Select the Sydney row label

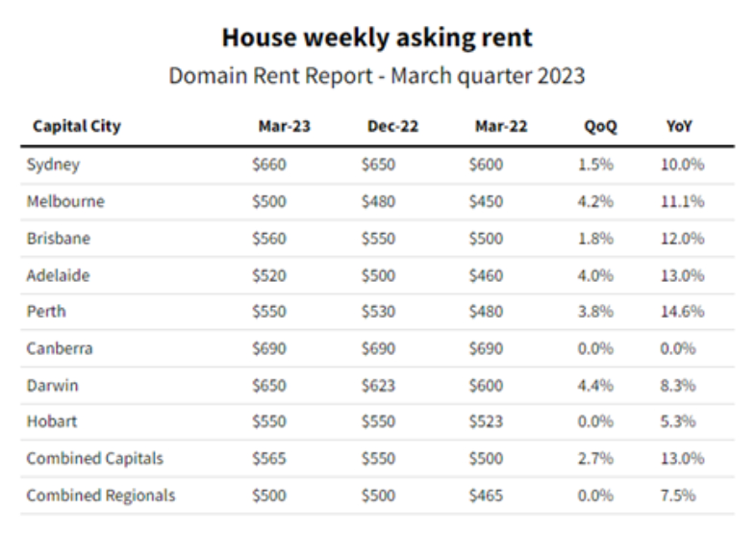click(x=54, y=165)
